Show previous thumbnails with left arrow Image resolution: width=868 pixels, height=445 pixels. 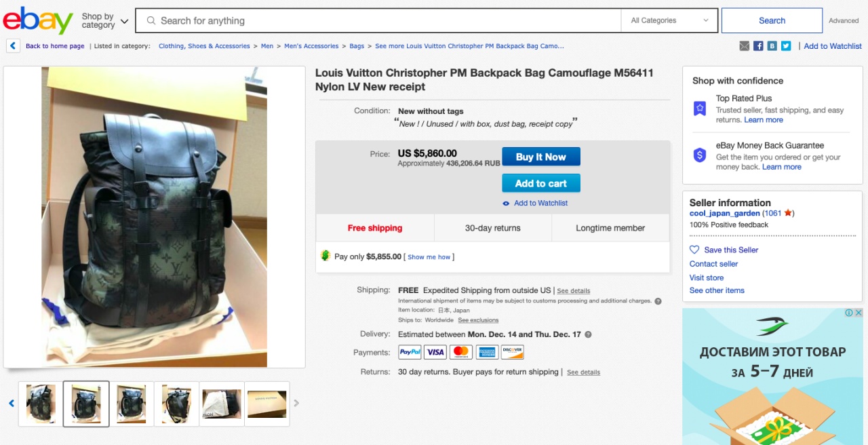12,404
